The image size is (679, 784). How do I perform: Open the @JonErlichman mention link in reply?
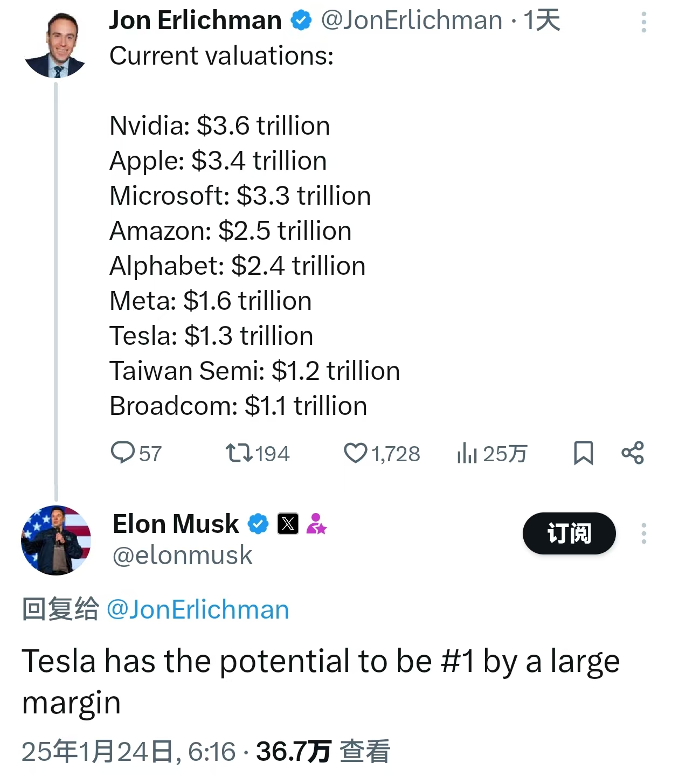[x=198, y=610]
